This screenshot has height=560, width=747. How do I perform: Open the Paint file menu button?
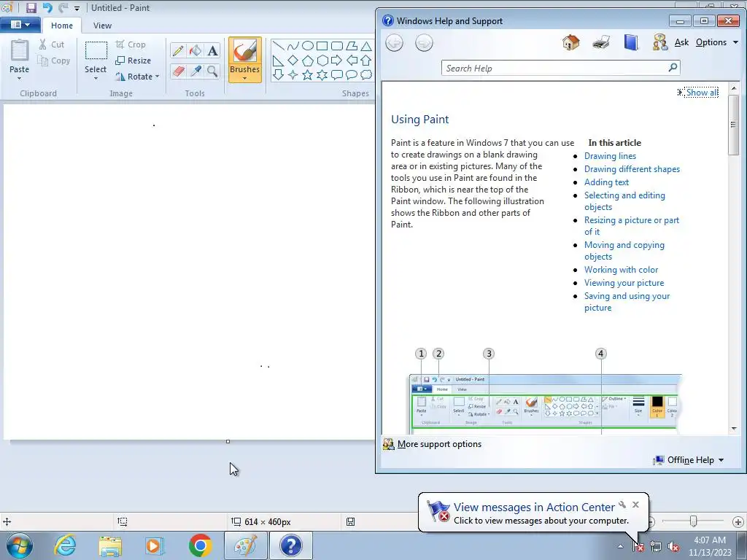[x=20, y=25]
